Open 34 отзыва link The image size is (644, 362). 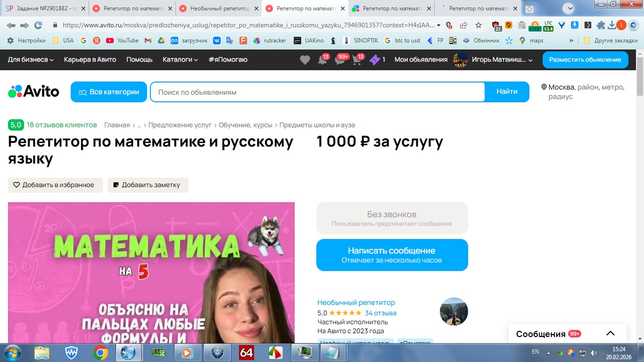(380, 313)
